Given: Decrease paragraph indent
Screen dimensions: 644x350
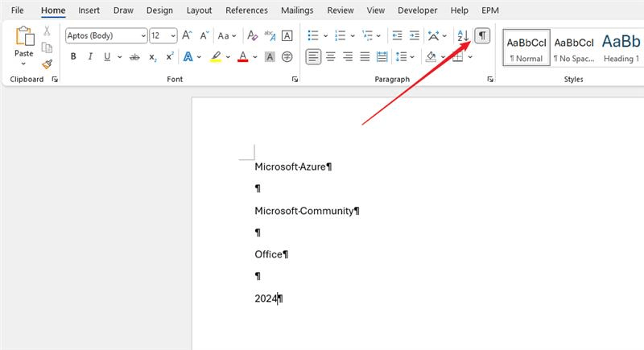Looking at the screenshot, I should pos(397,35).
